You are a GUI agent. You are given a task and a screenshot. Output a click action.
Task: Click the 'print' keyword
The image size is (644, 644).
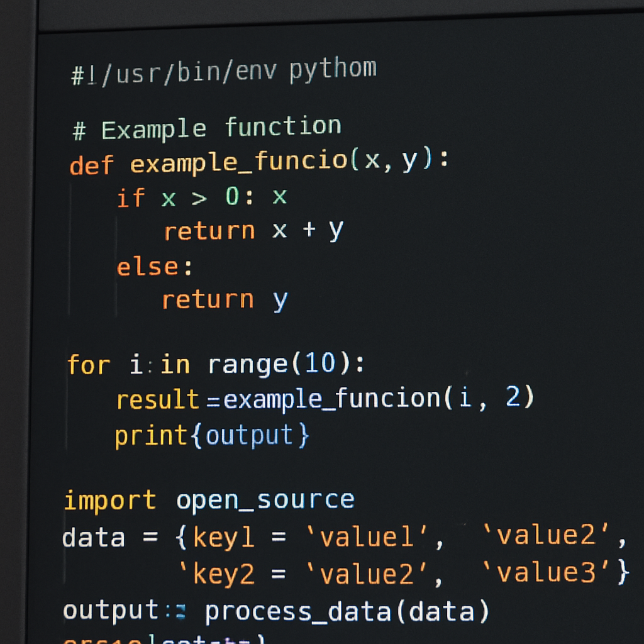click(x=151, y=436)
